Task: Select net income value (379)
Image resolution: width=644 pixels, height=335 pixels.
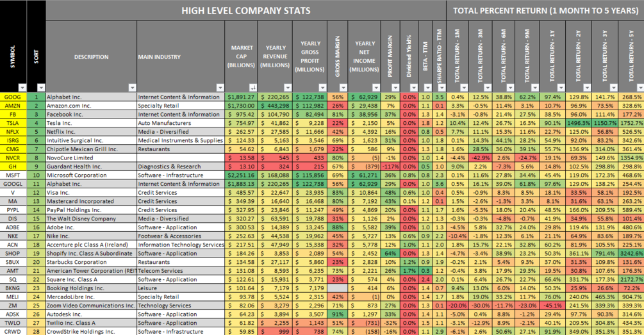Action: coord(365,167)
